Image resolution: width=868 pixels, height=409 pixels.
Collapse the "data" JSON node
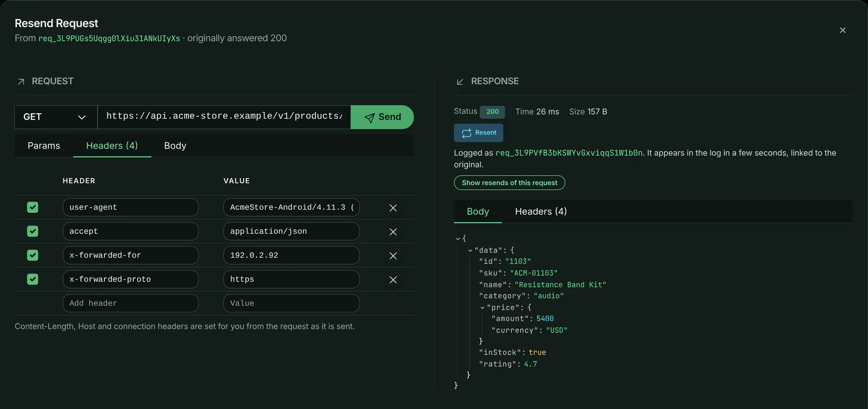[470, 251]
